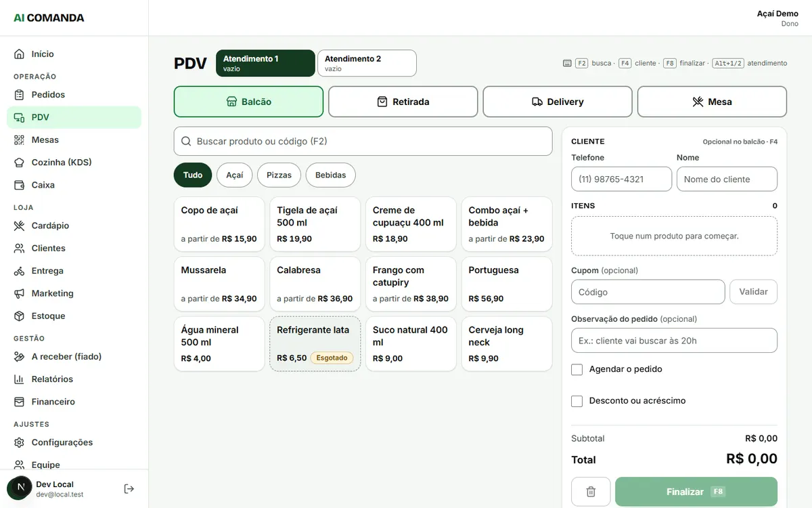Viewport: 812px width, 508px height.
Task: Click the 'Toque num produto para começar.' text
Action: click(674, 236)
